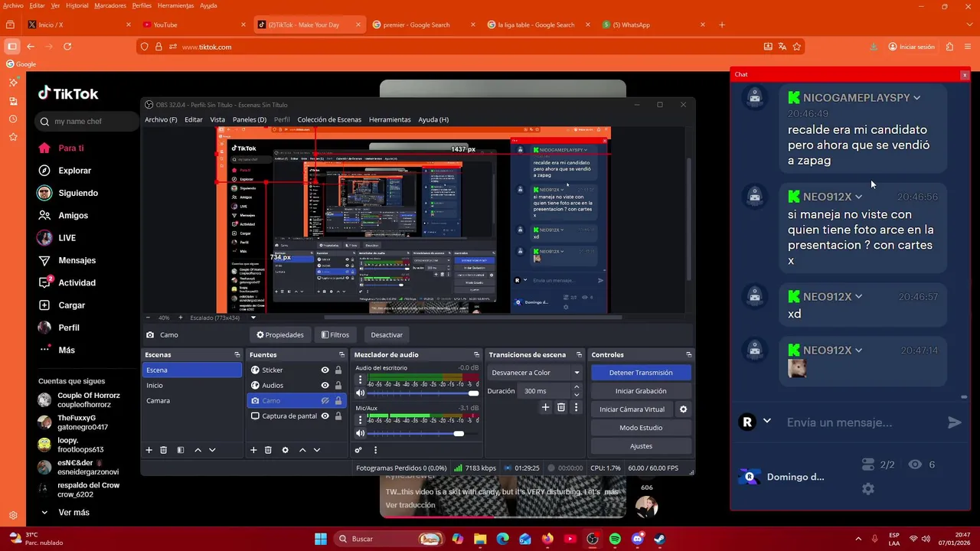Toggle visibility of Audios source
Viewport: 980px width, 551px height.
pos(325,386)
